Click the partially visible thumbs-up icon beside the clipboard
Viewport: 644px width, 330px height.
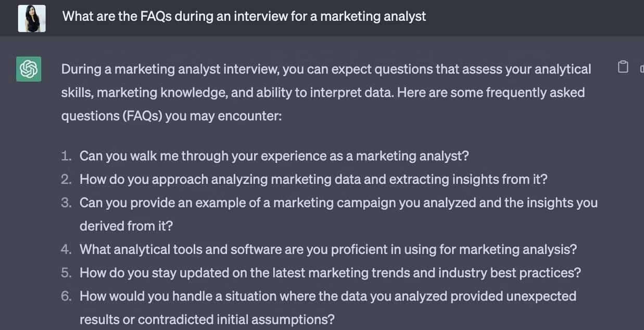coord(641,68)
